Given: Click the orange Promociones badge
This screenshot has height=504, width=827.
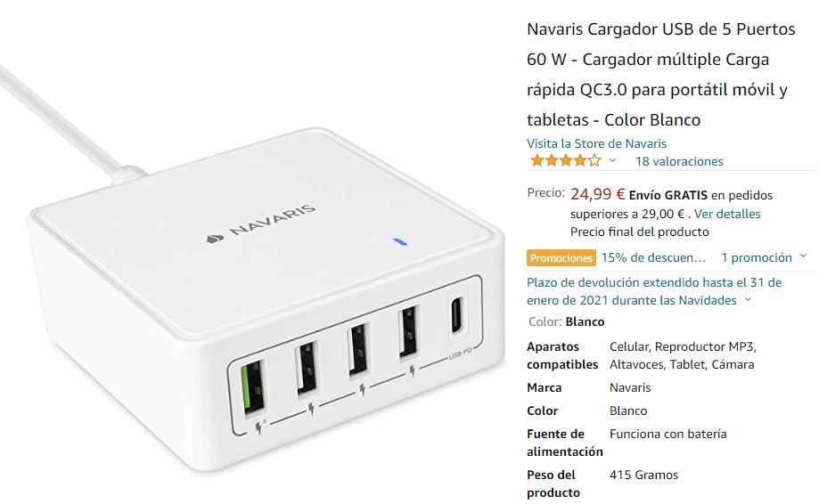Looking at the screenshot, I should click(561, 258).
